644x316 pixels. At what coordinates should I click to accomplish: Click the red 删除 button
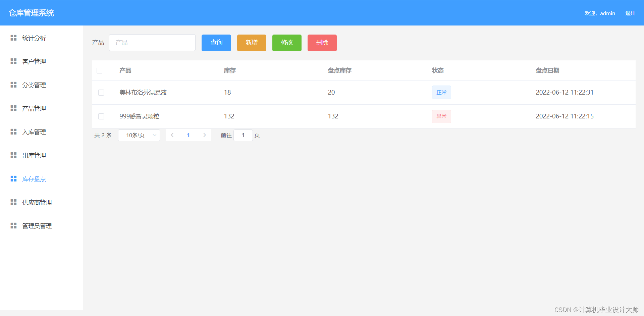(x=322, y=43)
